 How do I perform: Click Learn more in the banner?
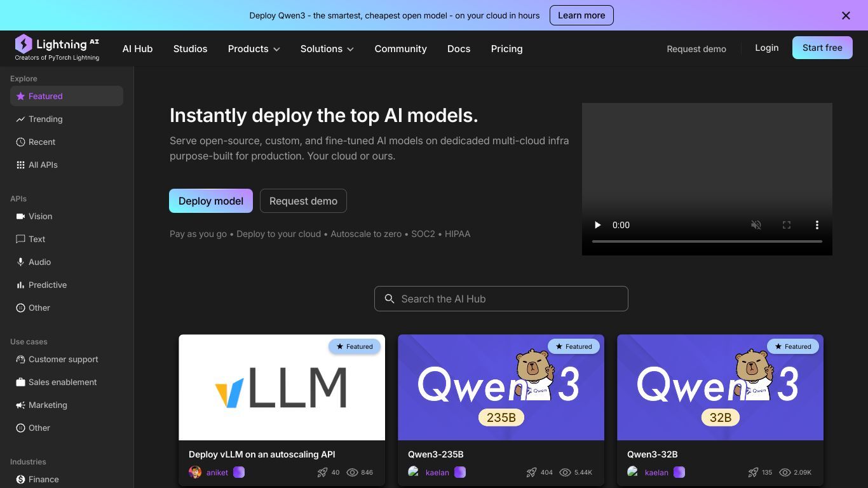tap(581, 15)
